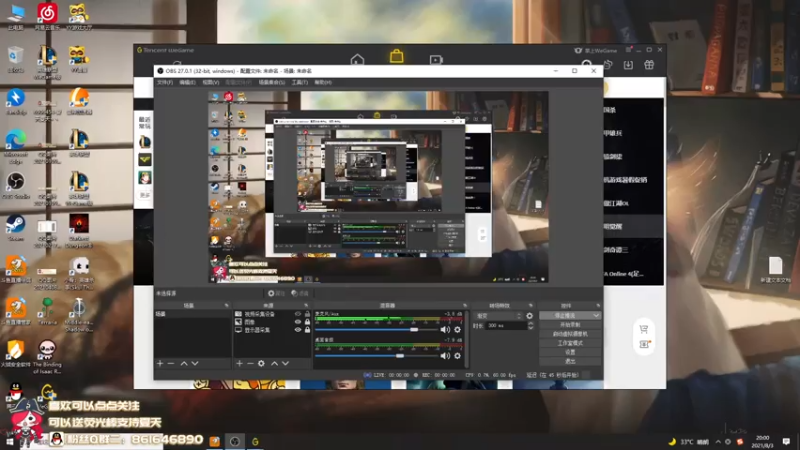The image size is (800, 450).
Task: Open OBS 场景集合 menu
Action: tap(271, 82)
